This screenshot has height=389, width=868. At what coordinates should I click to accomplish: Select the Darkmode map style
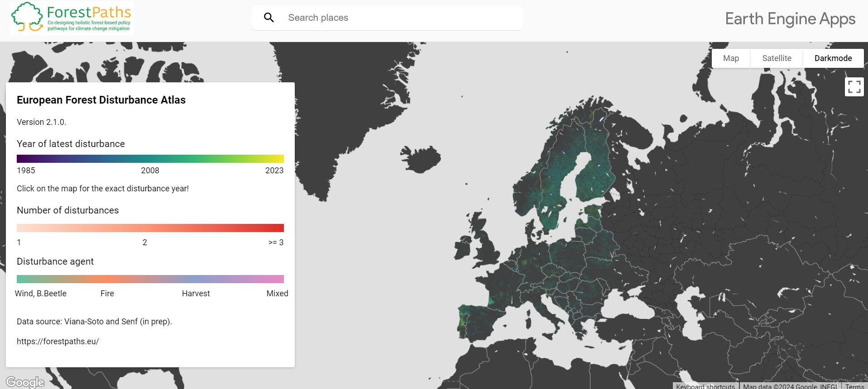point(833,58)
